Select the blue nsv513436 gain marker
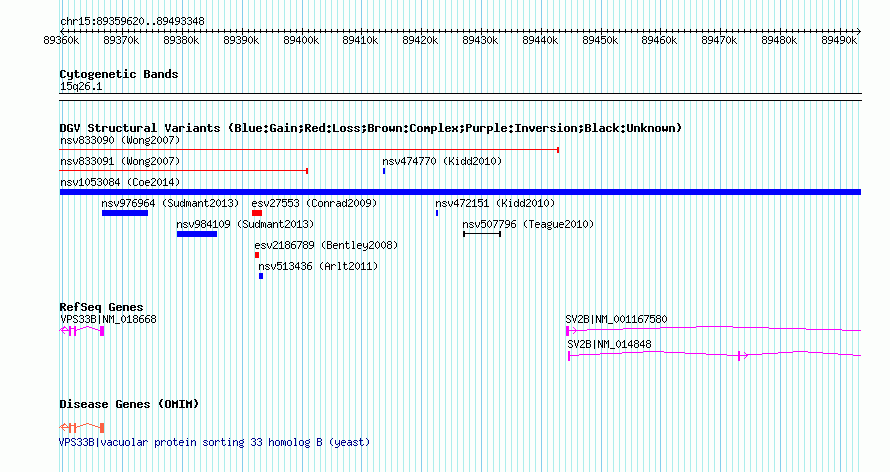The width and height of the screenshot is (890, 472). 261,276
